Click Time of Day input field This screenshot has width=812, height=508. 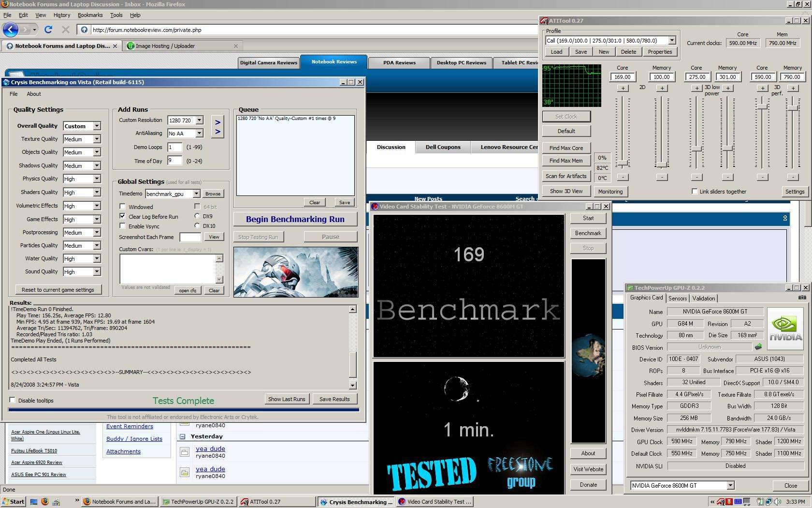click(x=174, y=161)
